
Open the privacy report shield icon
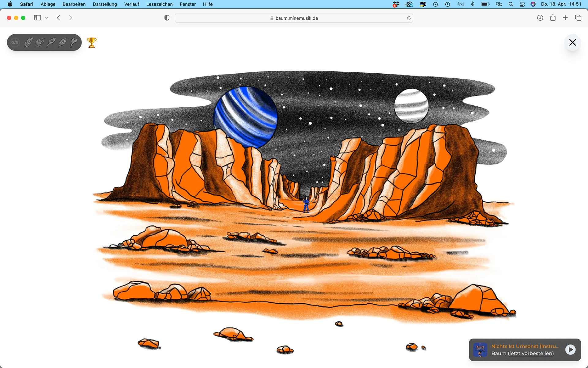tap(167, 18)
